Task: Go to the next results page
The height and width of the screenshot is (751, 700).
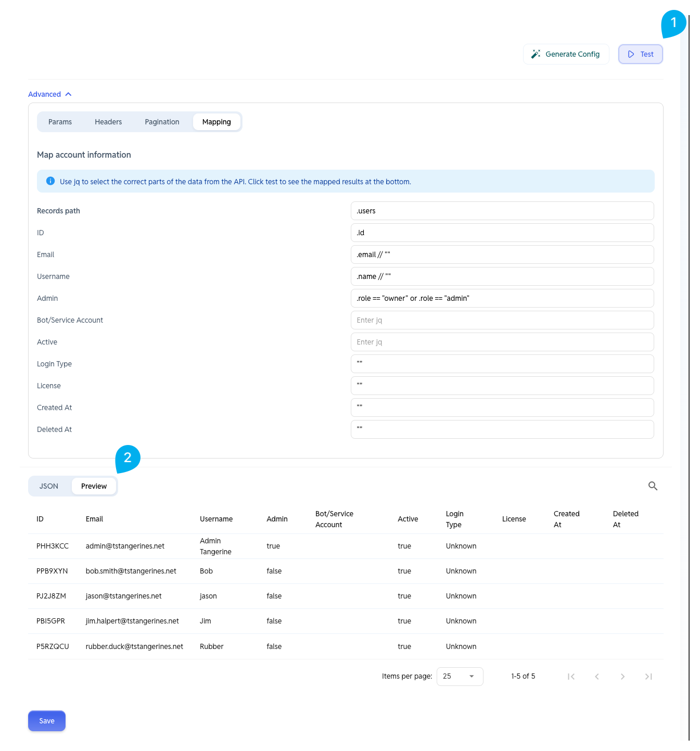Action: click(622, 677)
